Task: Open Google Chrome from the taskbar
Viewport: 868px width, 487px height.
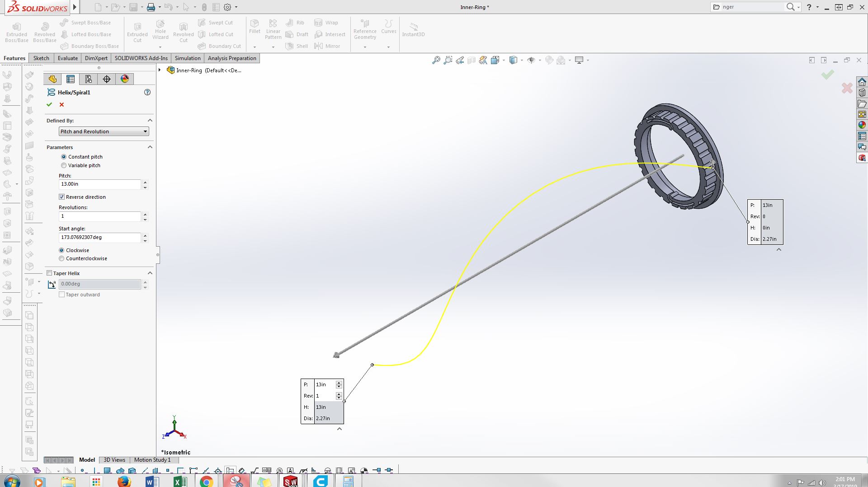Action: pyautogui.click(x=207, y=482)
